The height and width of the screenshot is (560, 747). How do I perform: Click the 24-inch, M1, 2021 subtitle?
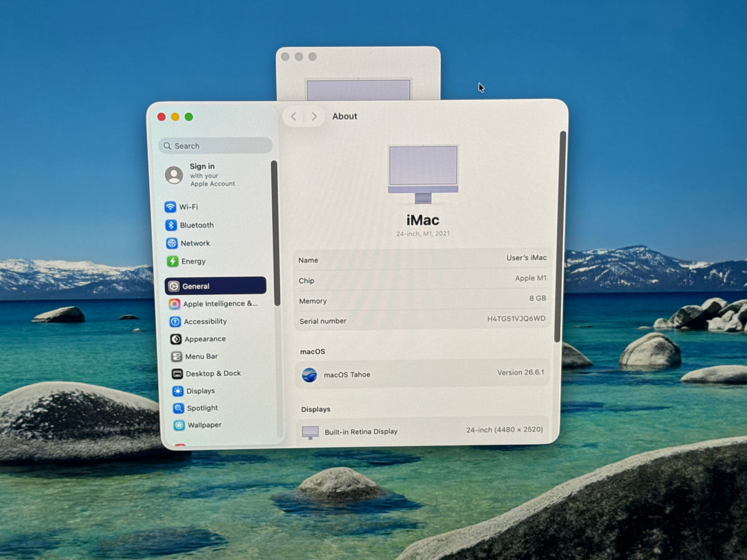pyautogui.click(x=423, y=234)
